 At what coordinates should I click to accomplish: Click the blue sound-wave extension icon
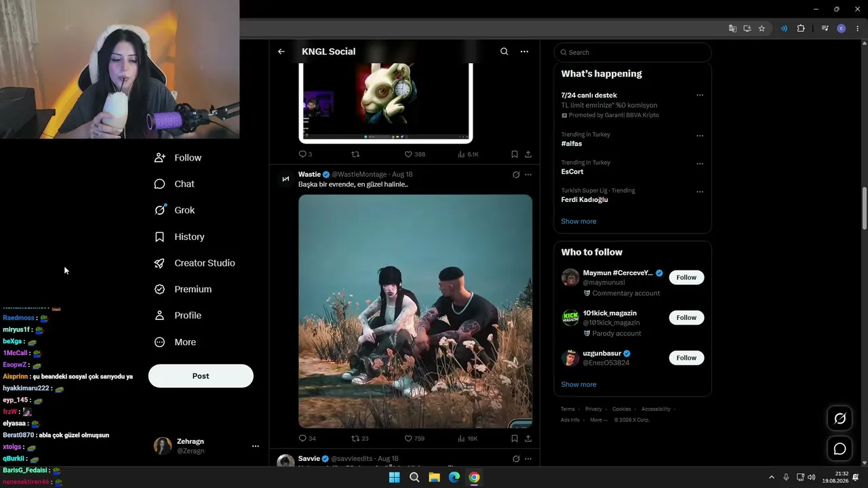click(x=784, y=28)
